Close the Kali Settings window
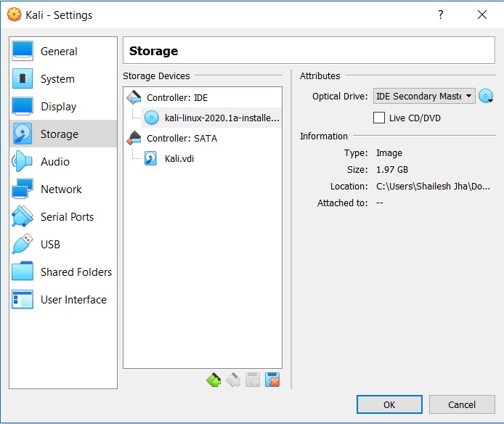The width and height of the screenshot is (504, 424). tap(481, 15)
